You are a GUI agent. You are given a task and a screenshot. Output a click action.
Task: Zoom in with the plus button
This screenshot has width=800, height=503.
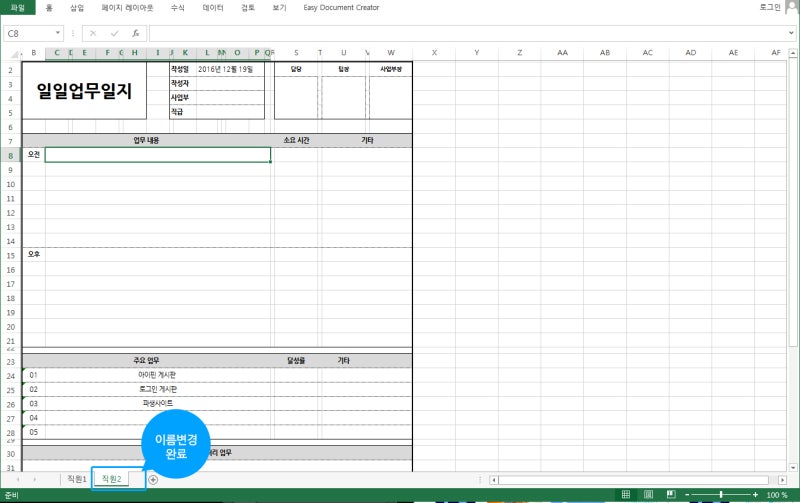[756, 494]
